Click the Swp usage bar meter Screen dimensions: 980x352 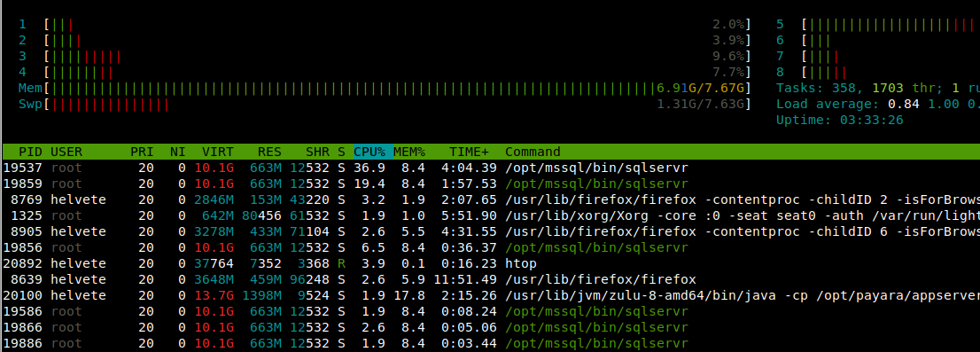click(385, 104)
